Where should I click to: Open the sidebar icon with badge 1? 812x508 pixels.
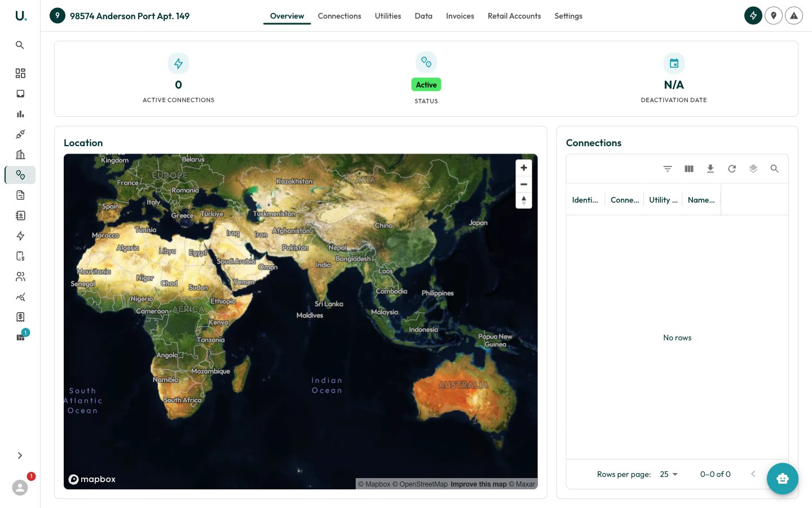coord(21,337)
